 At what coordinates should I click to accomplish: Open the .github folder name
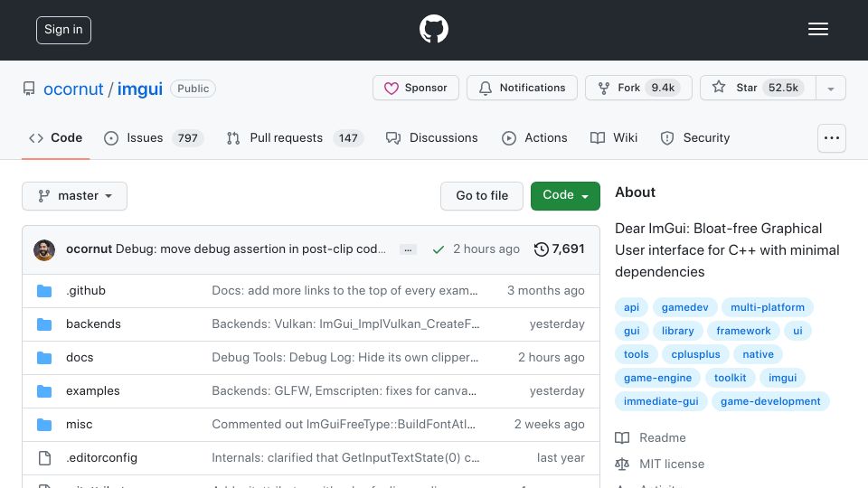click(x=86, y=290)
